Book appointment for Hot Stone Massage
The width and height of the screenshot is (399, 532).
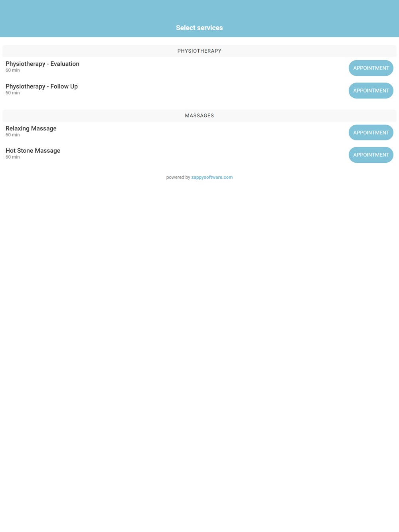(x=371, y=155)
